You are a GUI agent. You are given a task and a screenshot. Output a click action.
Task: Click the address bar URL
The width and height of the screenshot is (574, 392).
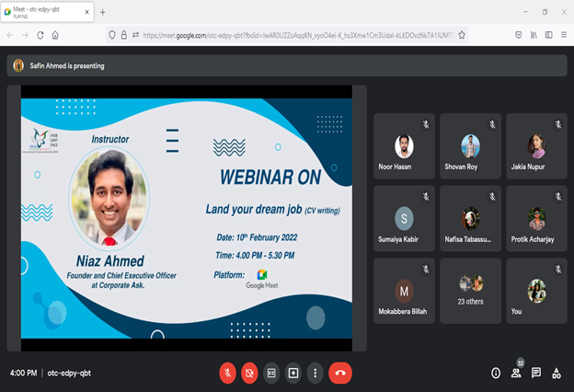point(294,34)
